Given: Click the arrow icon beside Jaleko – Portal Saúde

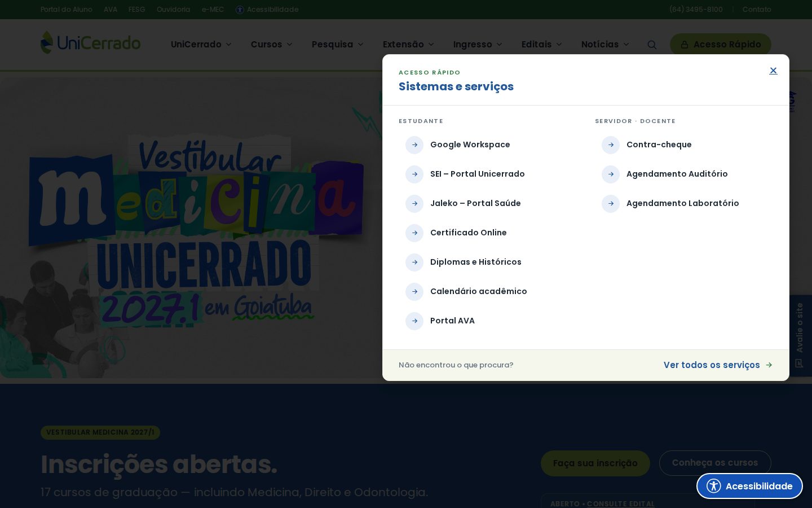Looking at the screenshot, I should (x=414, y=204).
